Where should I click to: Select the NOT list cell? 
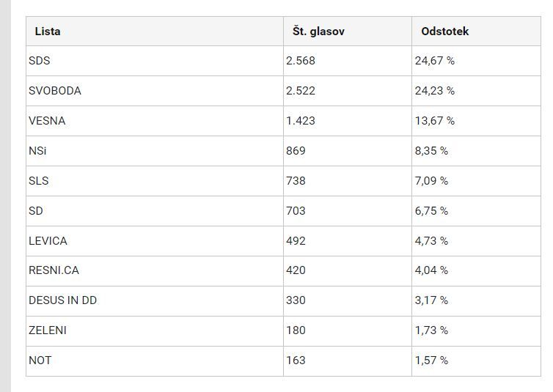40,360
